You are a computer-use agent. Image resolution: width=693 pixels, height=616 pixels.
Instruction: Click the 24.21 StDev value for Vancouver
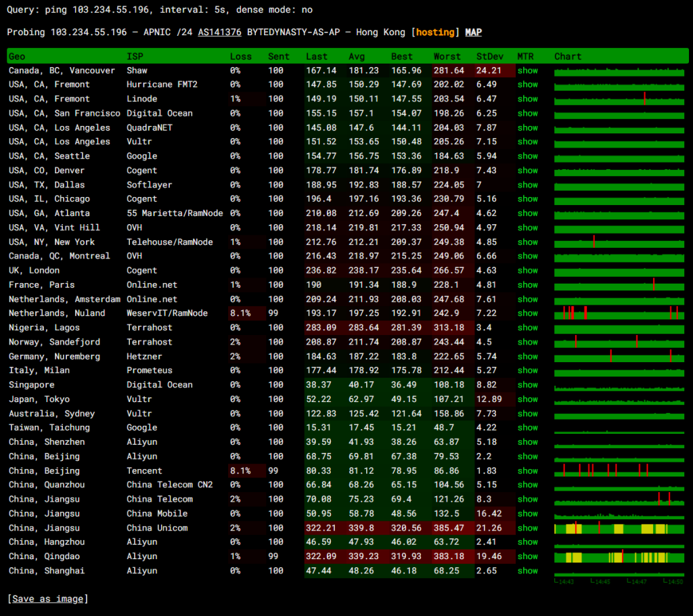click(489, 70)
